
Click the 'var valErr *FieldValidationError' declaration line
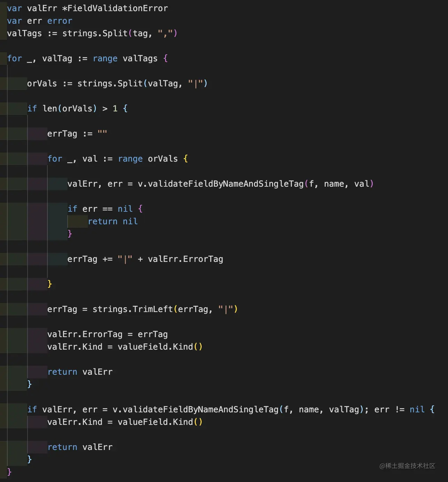coord(87,8)
